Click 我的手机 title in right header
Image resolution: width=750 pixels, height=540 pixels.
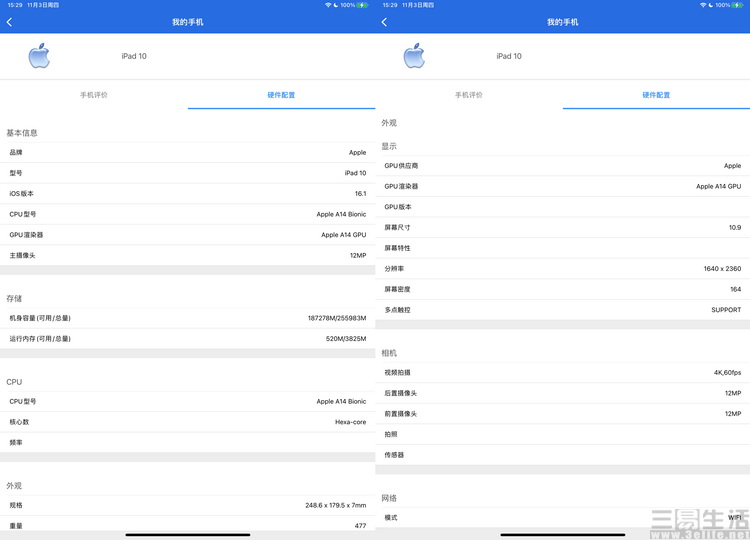(562, 22)
